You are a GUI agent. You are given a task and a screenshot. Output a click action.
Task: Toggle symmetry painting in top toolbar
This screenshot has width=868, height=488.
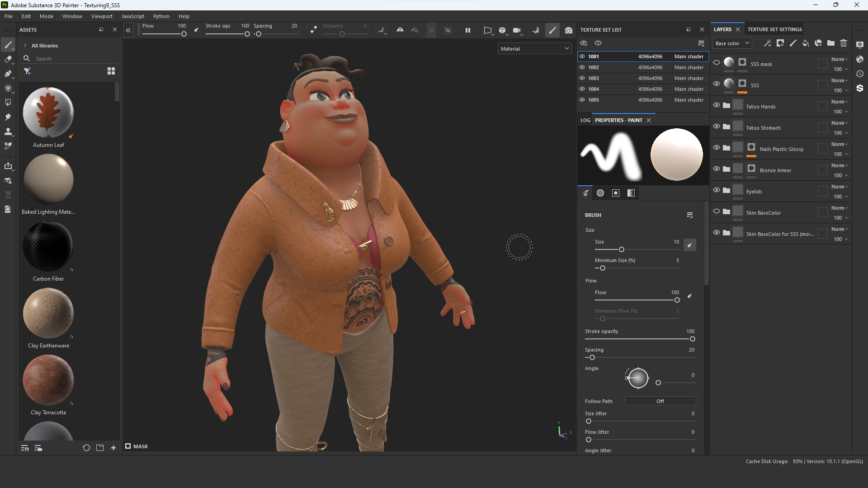(x=400, y=30)
